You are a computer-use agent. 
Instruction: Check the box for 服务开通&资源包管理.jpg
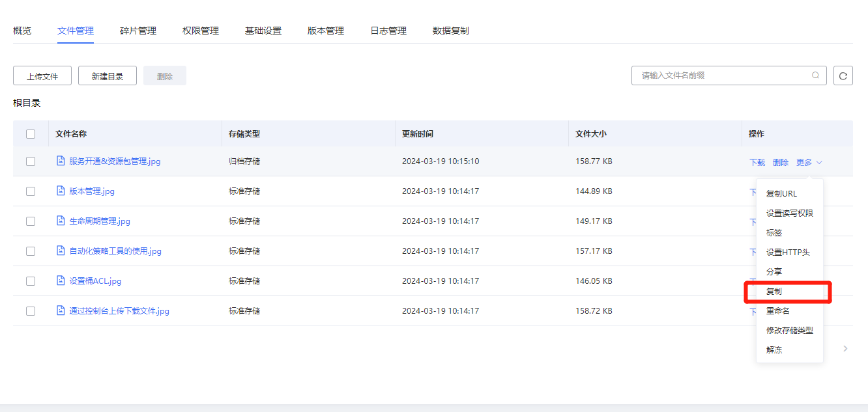[31, 161]
